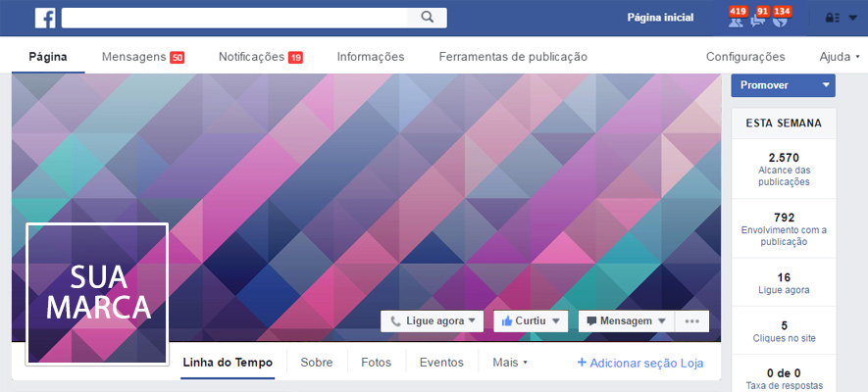This screenshot has width=868, height=392.
Task: Open notifications globe icon with 134 badge
Action: [x=781, y=18]
